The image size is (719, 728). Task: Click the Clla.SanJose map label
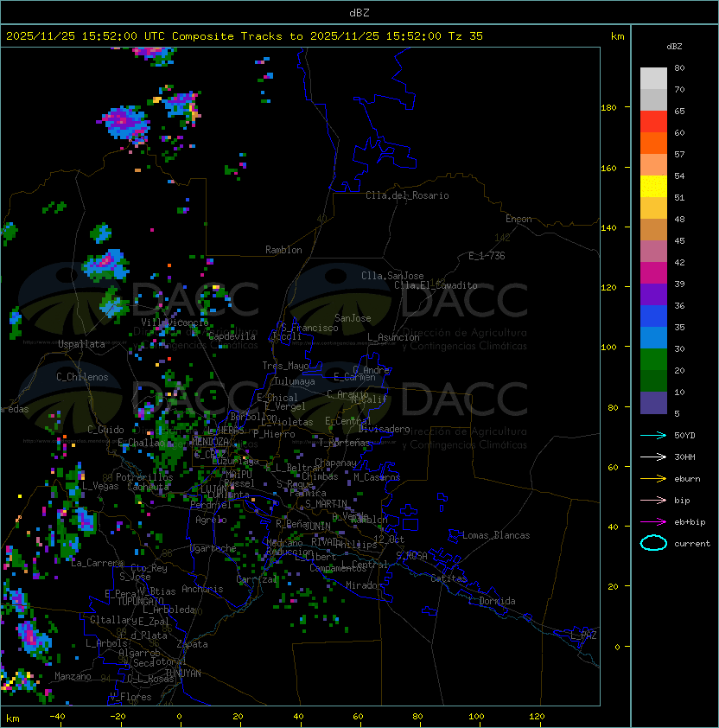click(392, 276)
